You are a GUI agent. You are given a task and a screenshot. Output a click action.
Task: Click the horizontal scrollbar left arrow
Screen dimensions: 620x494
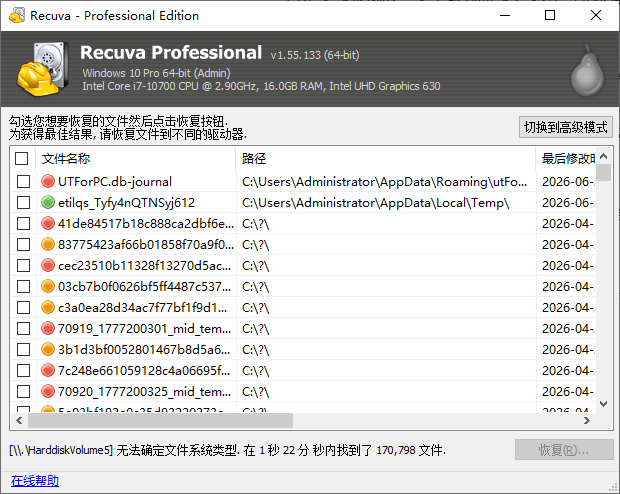point(19,420)
